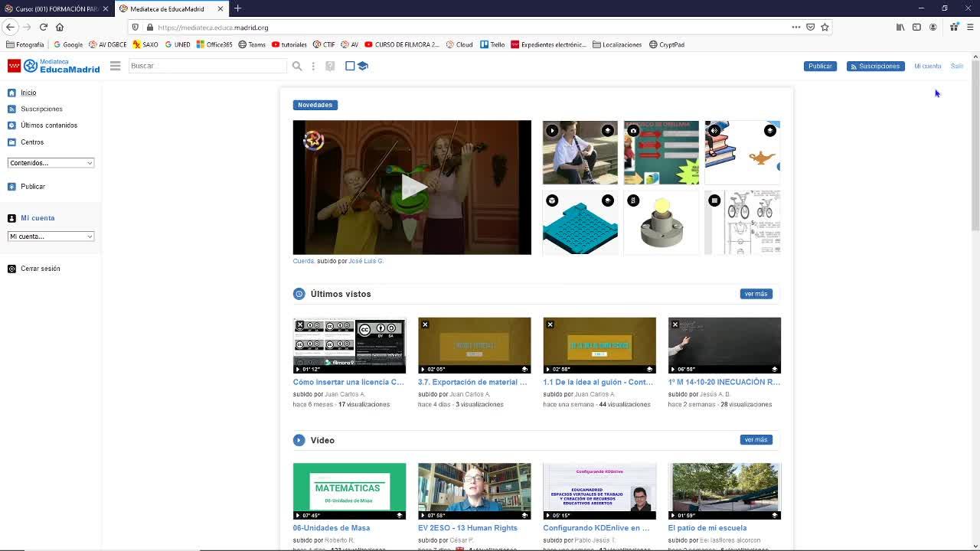
Task: Click ver más beside Últimos vistos
Action: pos(755,294)
